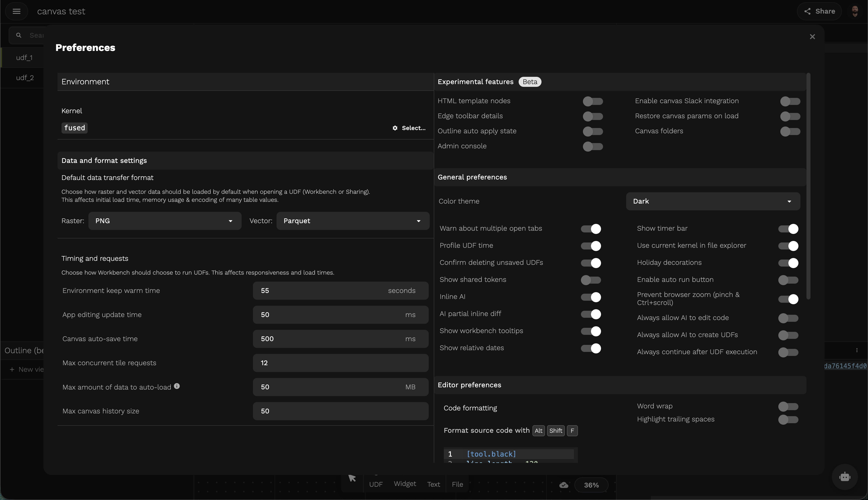This screenshot has width=868, height=500.
Task: Click the user avatar icon
Action: pyautogui.click(x=855, y=11)
